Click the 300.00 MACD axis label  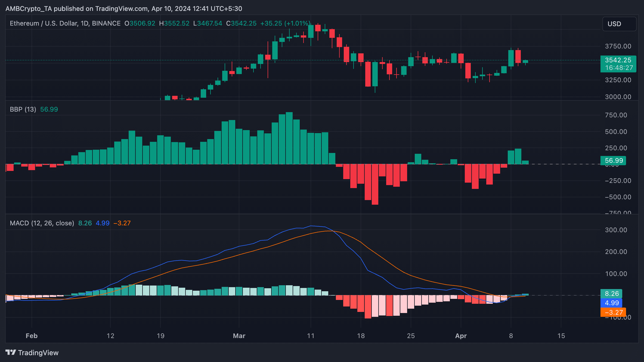point(616,230)
